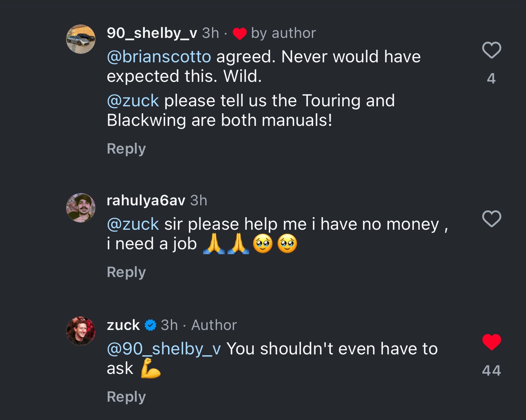526x420 pixels.
Task: Open @90_shelby_v mention in zuck's reply
Action: (x=164, y=349)
